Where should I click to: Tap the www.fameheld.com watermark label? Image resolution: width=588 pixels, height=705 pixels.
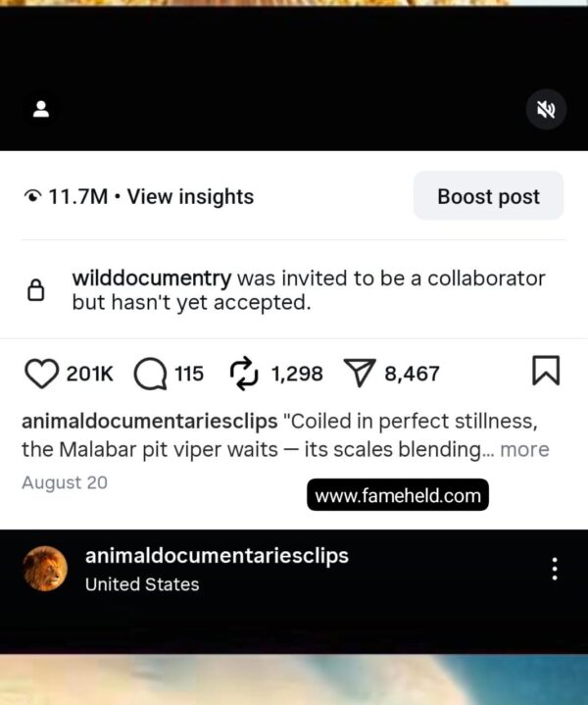click(398, 495)
